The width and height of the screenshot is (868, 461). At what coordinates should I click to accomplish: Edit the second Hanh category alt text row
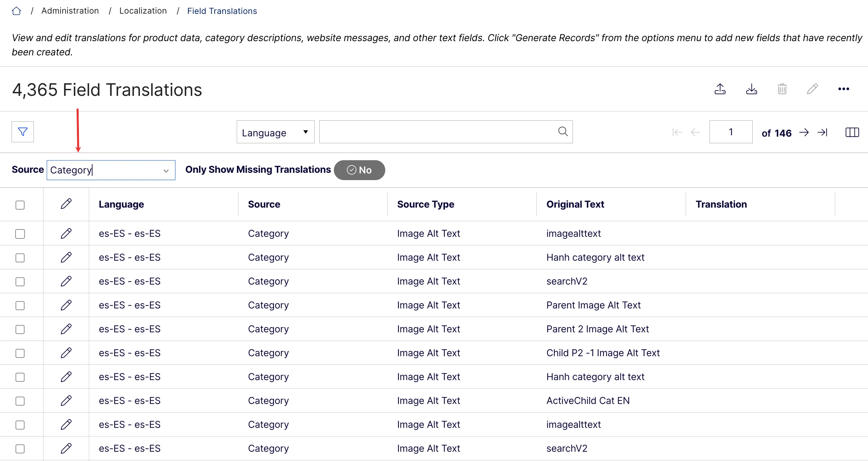coord(66,377)
